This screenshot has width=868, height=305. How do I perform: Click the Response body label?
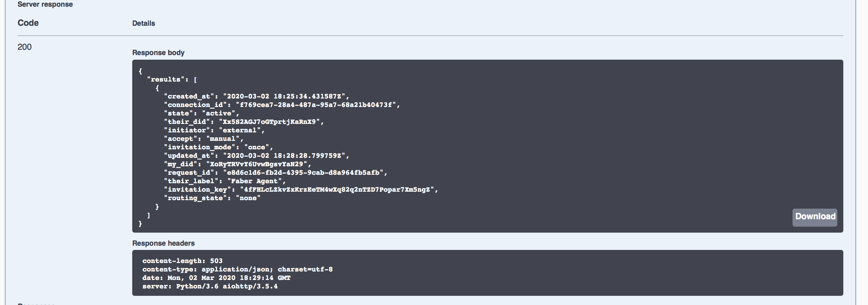tap(158, 53)
